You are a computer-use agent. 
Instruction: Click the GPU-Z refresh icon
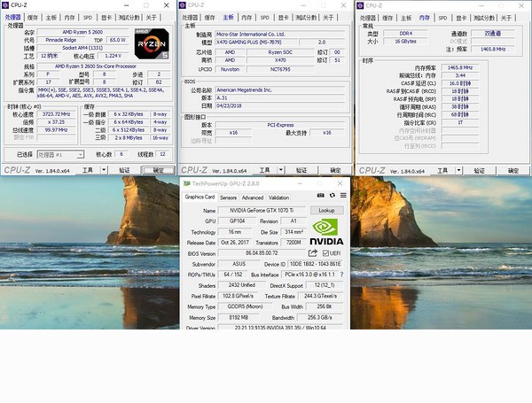click(332, 195)
